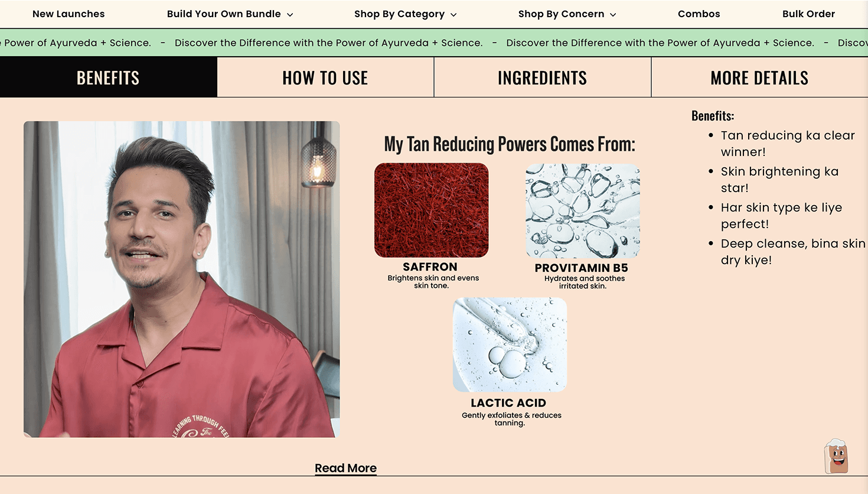Click the Lactic Acid ingredient image
868x494 pixels.
(510, 344)
